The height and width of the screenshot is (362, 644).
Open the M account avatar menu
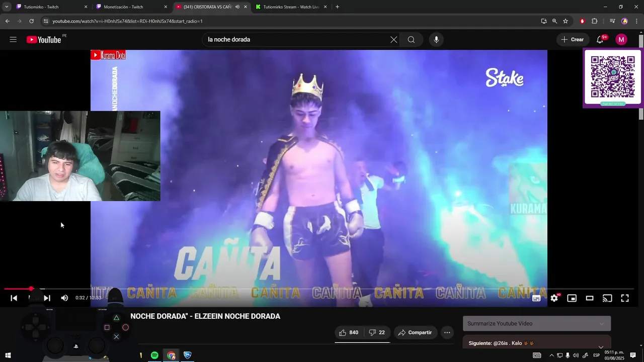[x=621, y=40]
